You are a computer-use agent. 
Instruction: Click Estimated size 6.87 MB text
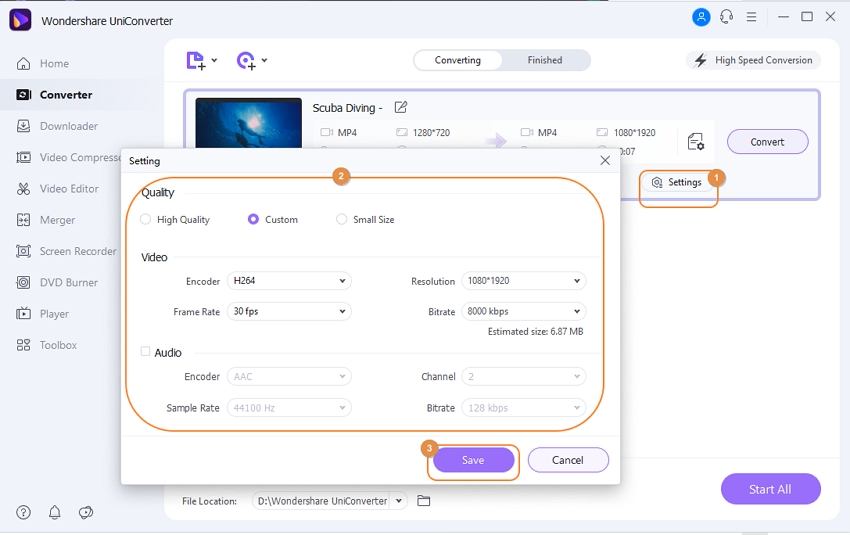click(536, 332)
